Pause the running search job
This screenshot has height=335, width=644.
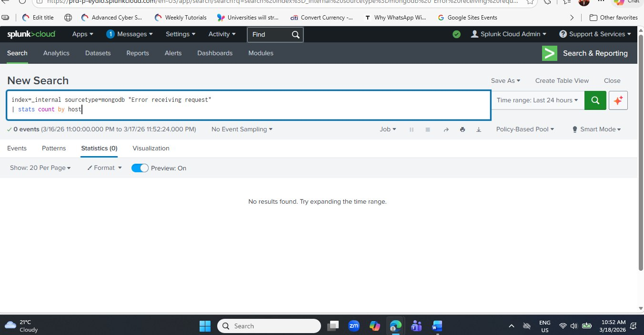[411, 129]
